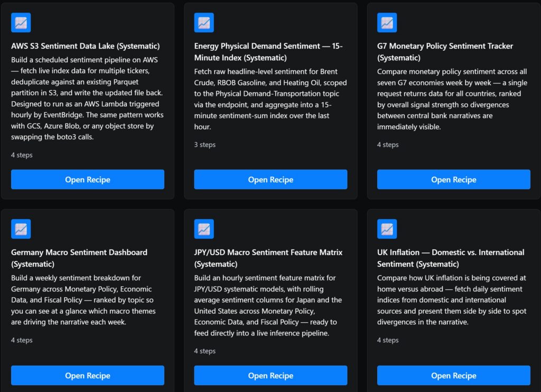Click description starting 'Compare how UK inflation is being covered'
The width and height of the screenshot is (541, 392).
[452, 300]
